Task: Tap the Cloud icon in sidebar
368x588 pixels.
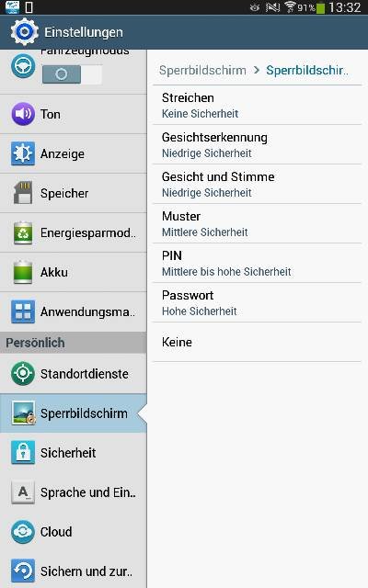Action: click(23, 532)
